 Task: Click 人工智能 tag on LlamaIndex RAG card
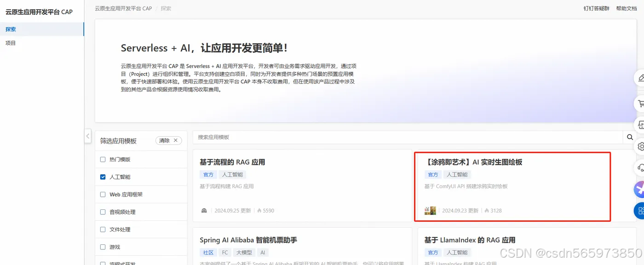[457, 253]
